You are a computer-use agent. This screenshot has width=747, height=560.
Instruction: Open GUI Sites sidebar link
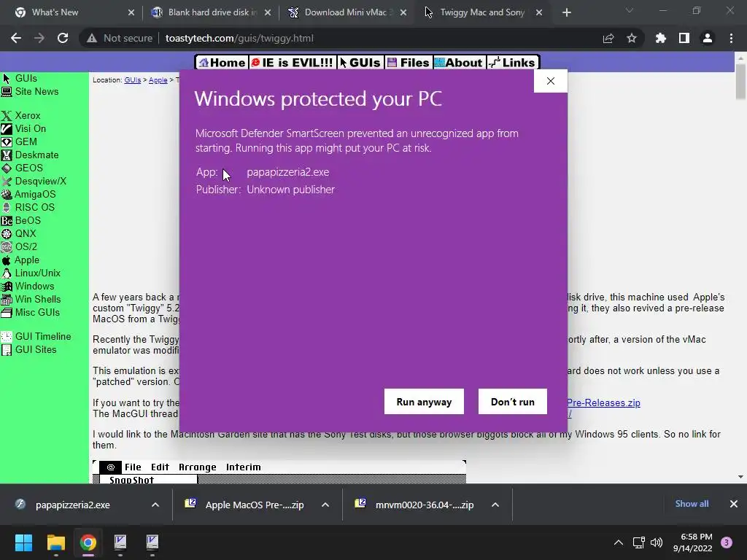tap(35, 349)
